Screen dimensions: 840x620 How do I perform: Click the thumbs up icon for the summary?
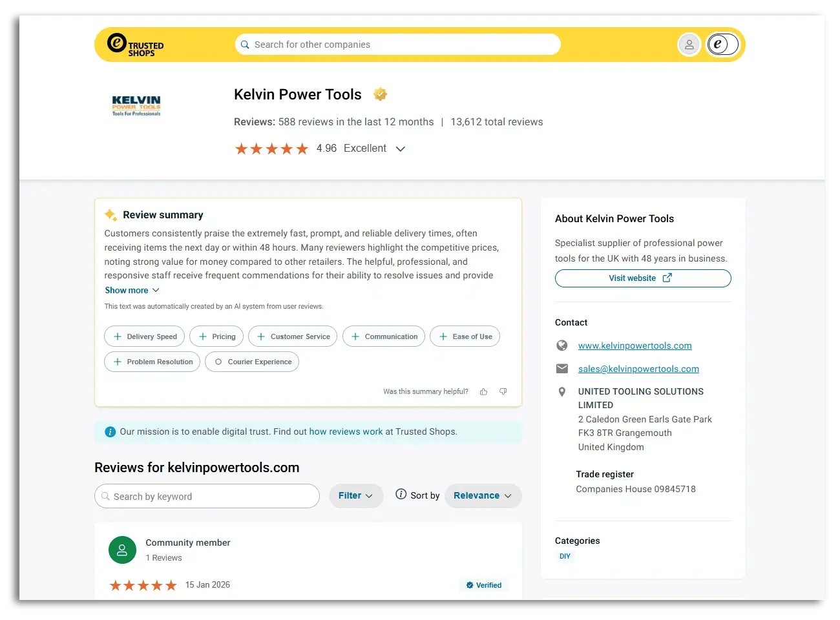(x=483, y=391)
